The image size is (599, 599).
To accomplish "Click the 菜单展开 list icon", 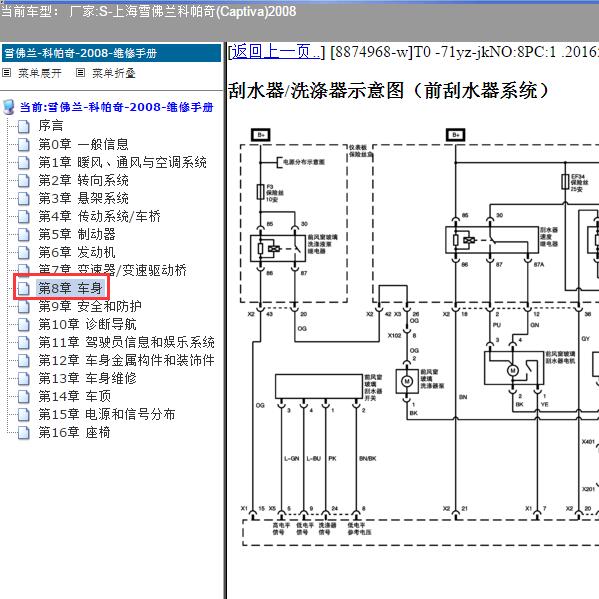I will (x=6, y=73).
